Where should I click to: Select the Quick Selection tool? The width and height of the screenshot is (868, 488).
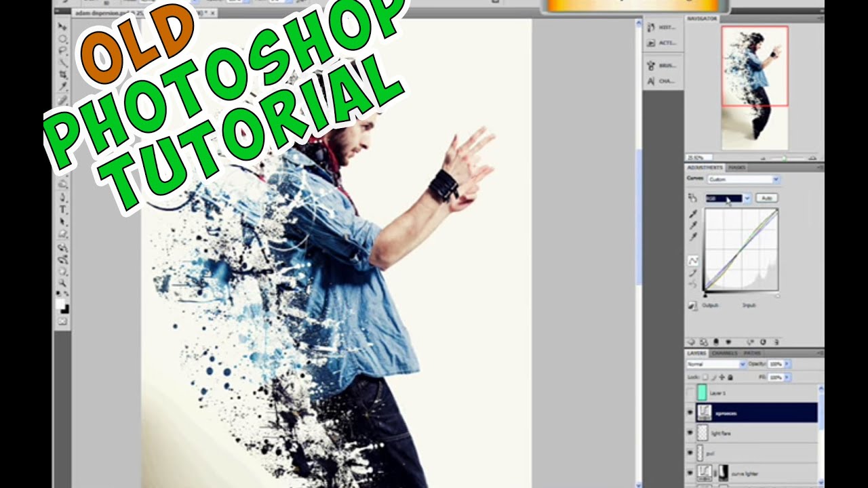tap(62, 63)
